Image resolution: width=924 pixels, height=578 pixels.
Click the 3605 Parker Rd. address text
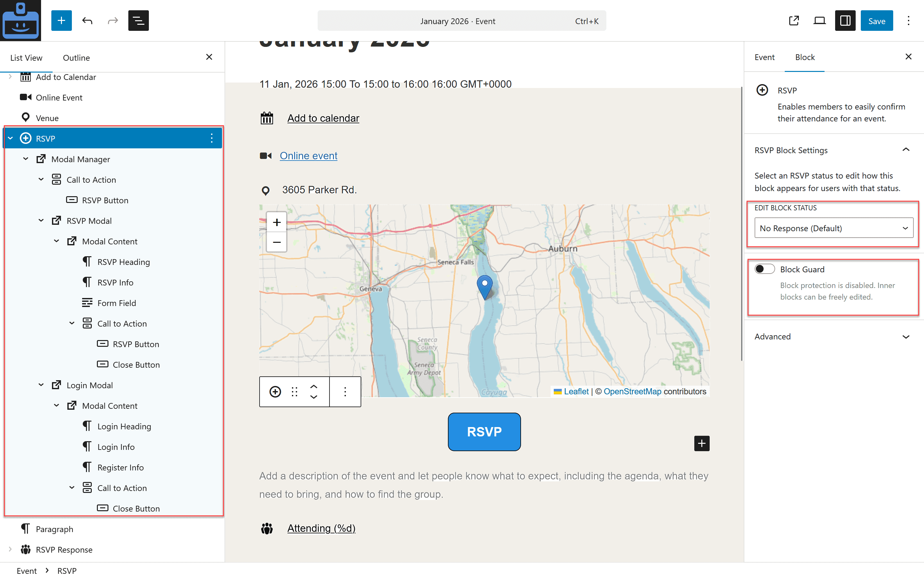(x=319, y=190)
